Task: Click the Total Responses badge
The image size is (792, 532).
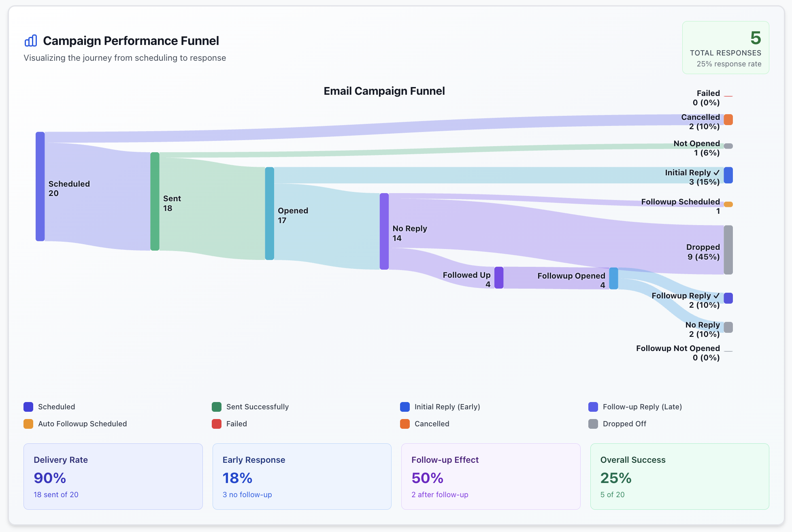Action: [x=725, y=47]
